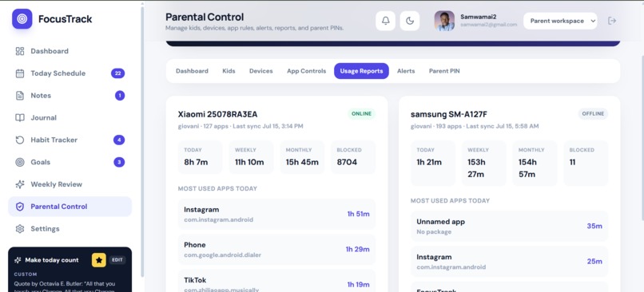Click the Xiaomi 25078RA3EA device title
This screenshot has width=644, height=292.
(217, 114)
